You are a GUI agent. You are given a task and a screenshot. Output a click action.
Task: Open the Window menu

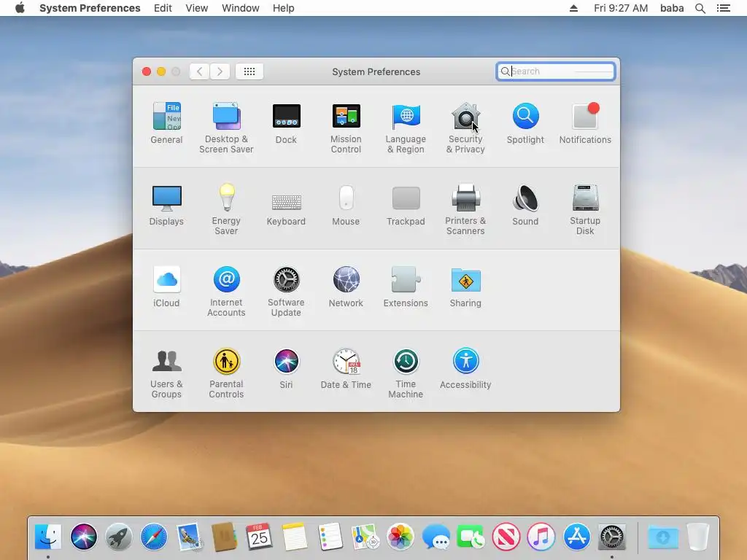(x=241, y=8)
